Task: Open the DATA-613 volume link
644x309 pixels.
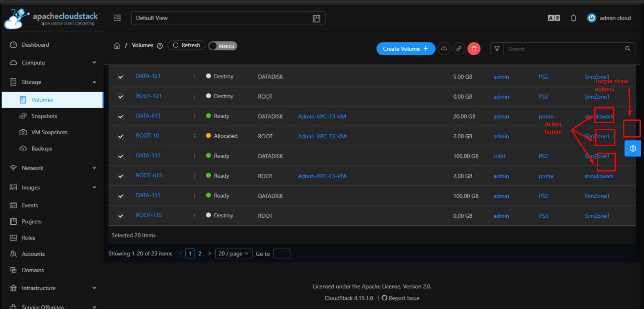Action: [148, 116]
